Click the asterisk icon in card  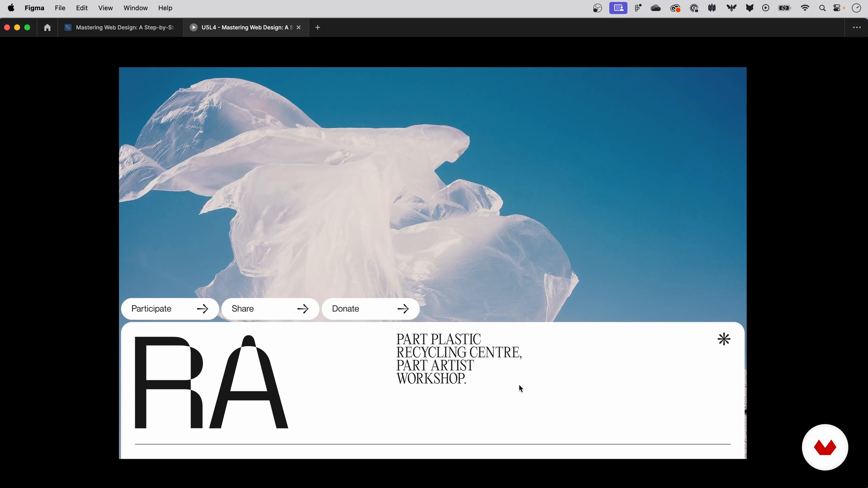(724, 339)
